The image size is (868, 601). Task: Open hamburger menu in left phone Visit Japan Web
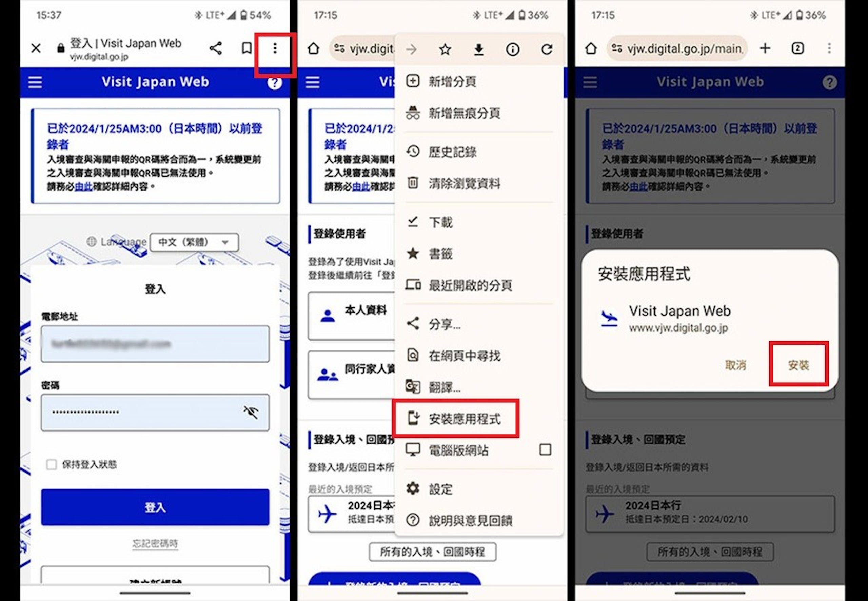pos(35,82)
